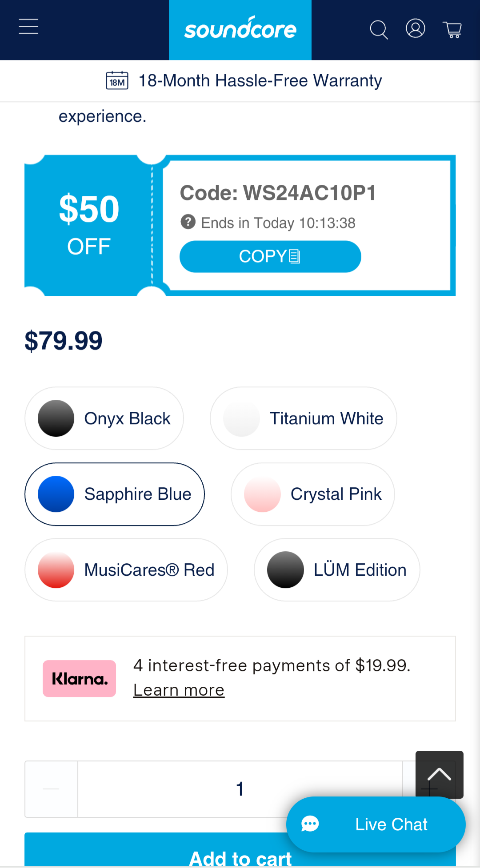The height and width of the screenshot is (868, 480).
Task: Click the 18M warranty calendar icon
Action: 117,80
